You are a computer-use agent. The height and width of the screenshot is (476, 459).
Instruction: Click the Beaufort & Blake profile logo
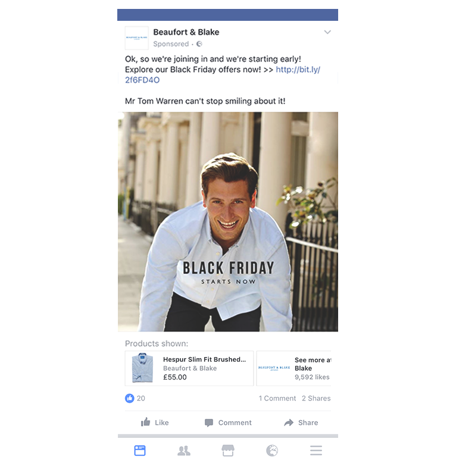click(137, 38)
